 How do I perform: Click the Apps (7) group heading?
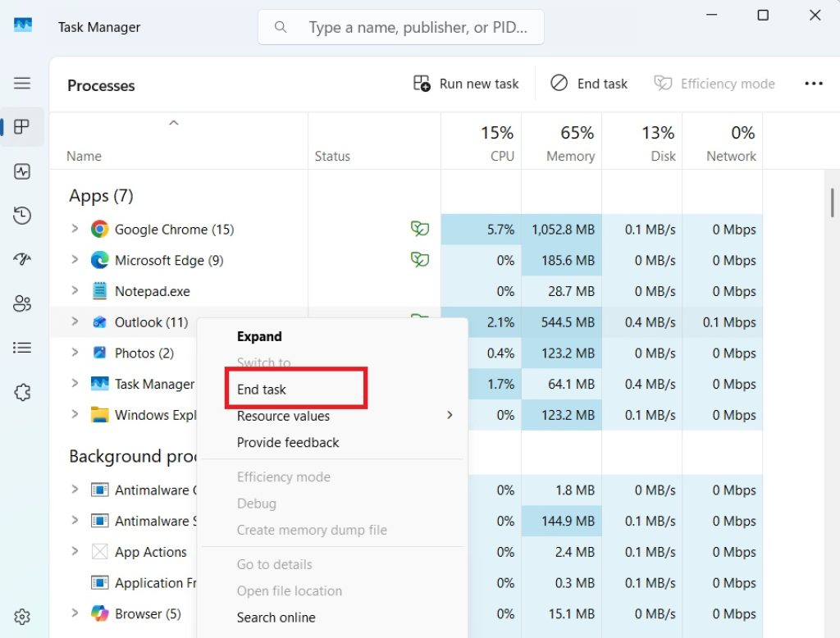click(101, 195)
